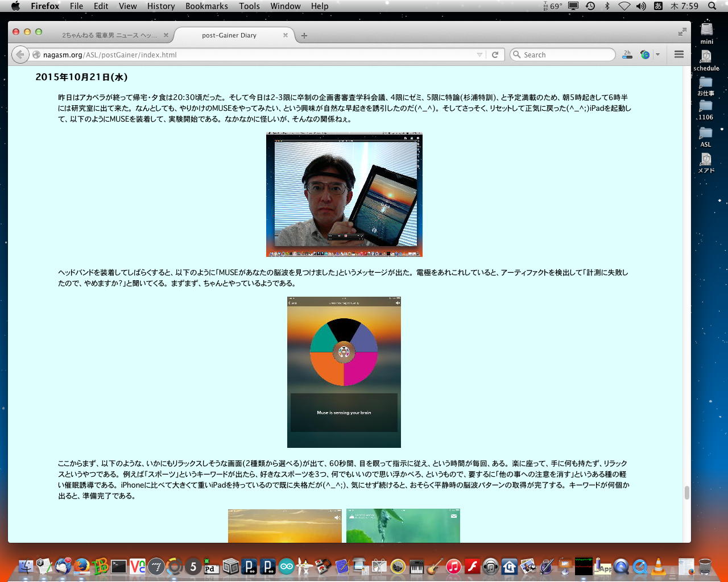
Task: Open the VNC viewer from the Dock
Action: [x=138, y=566]
